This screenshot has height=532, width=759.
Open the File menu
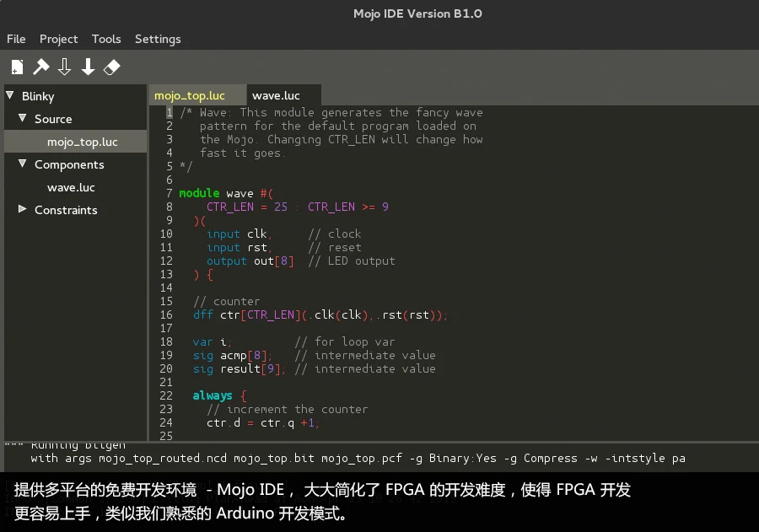(16, 39)
